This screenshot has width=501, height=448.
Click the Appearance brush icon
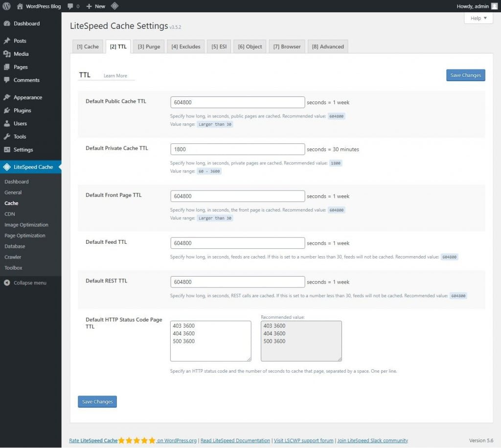pos(7,97)
